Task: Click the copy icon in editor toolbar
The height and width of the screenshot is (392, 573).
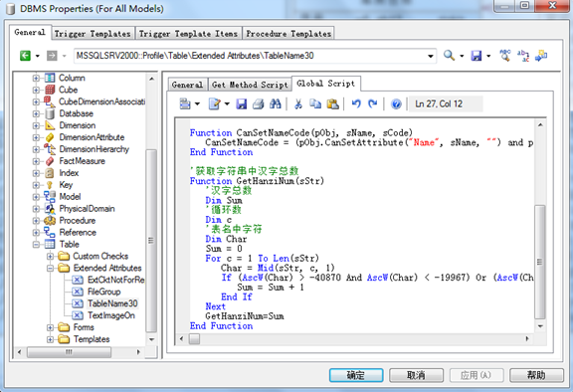Action: 315,104
